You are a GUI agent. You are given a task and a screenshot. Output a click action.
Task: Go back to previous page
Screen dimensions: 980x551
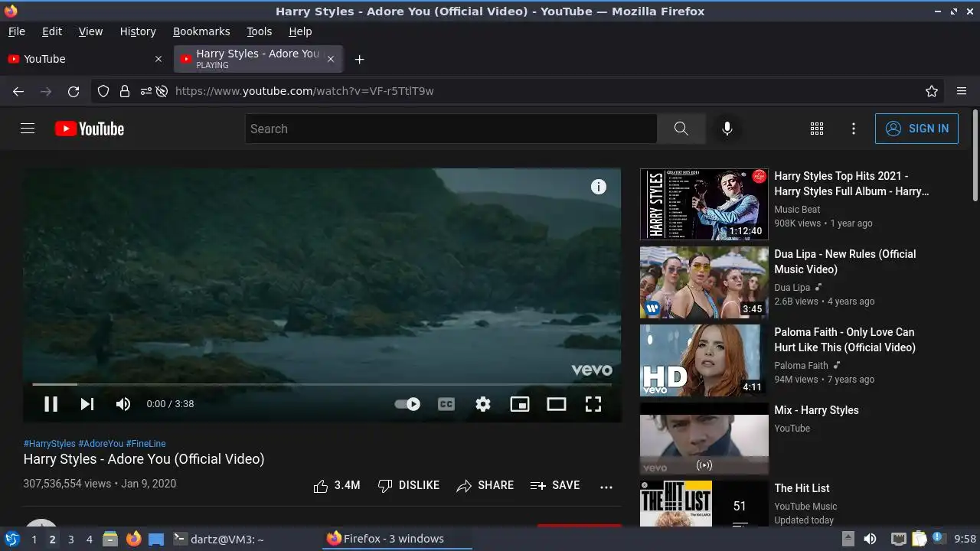tap(18, 91)
